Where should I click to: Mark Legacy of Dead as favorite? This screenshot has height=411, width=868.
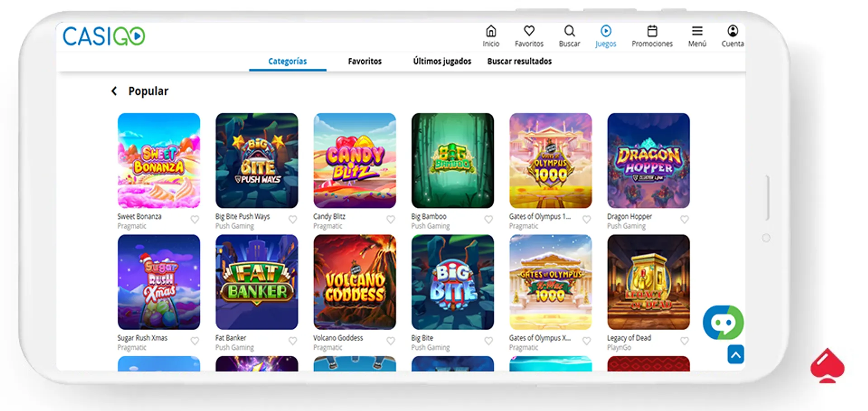coord(684,341)
